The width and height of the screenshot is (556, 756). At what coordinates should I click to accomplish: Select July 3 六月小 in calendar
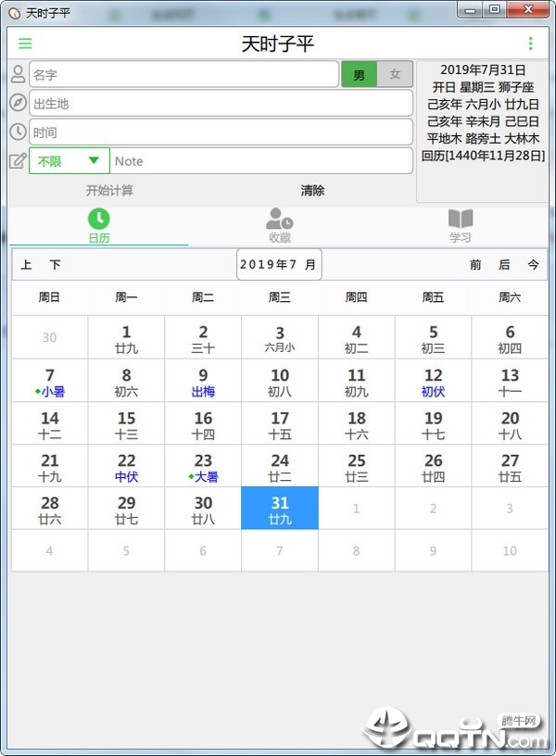tap(280, 337)
